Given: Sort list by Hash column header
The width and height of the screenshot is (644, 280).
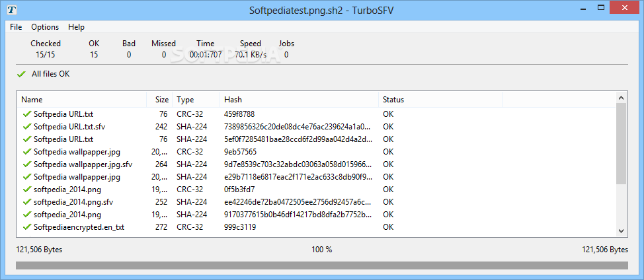Looking at the screenshot, I should (x=299, y=100).
